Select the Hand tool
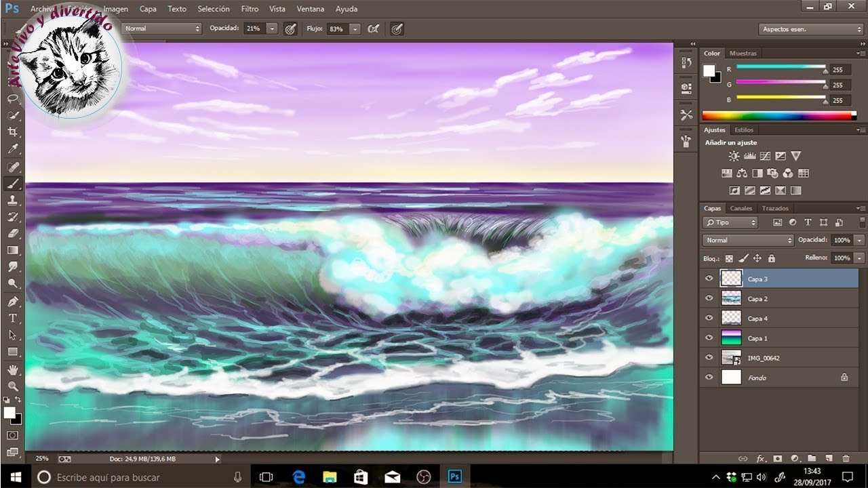The width and height of the screenshot is (868, 488). pyautogui.click(x=12, y=369)
